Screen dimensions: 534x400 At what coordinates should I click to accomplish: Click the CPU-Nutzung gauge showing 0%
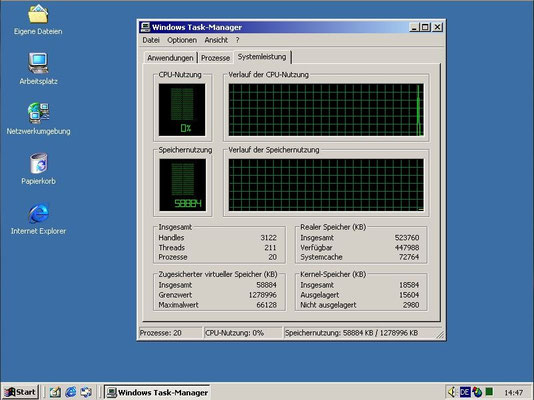(182, 110)
